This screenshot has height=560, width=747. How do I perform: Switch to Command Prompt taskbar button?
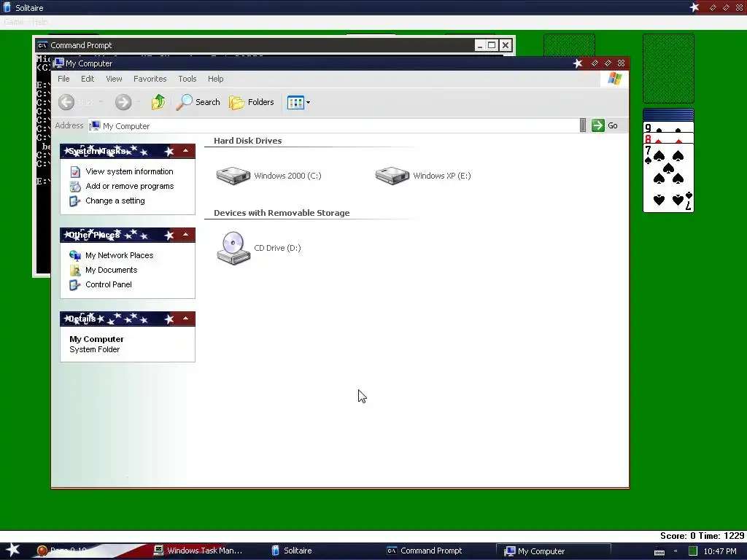pos(425,551)
